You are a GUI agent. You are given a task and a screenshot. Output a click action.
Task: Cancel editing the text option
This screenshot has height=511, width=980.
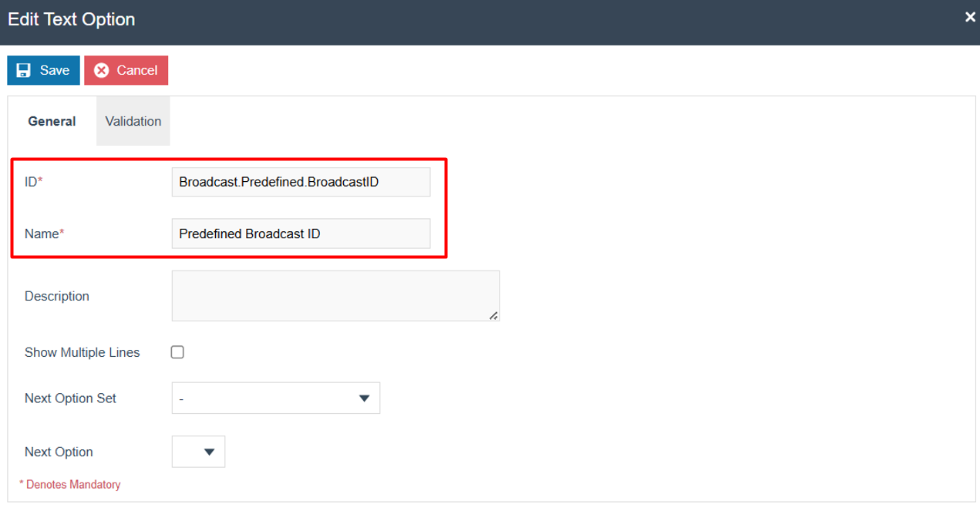point(126,69)
